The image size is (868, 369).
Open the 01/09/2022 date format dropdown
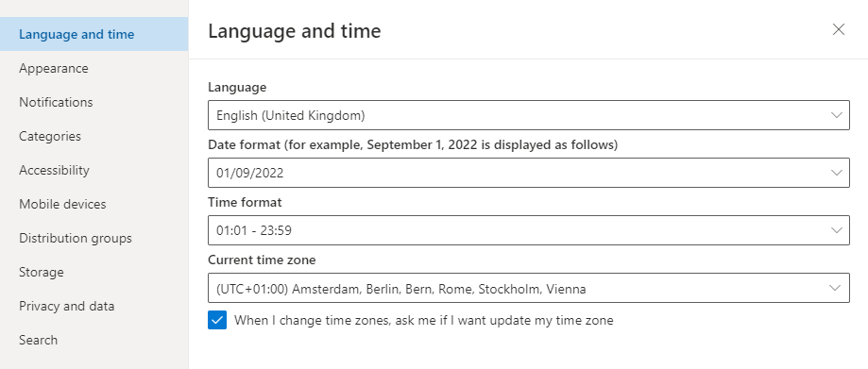tap(529, 173)
